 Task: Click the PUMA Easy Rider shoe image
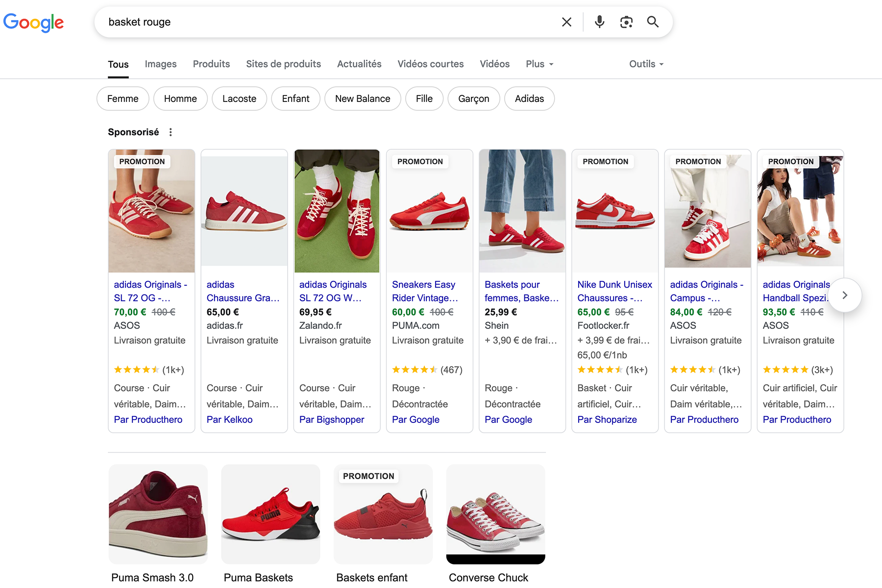point(430,211)
